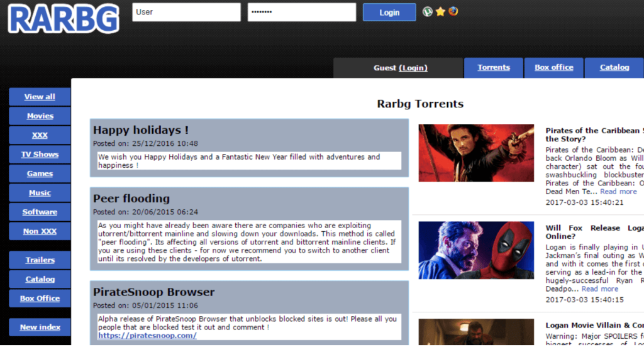Open New index in sidebar
Screen dimensions: 644x362
pyautogui.click(x=40, y=327)
